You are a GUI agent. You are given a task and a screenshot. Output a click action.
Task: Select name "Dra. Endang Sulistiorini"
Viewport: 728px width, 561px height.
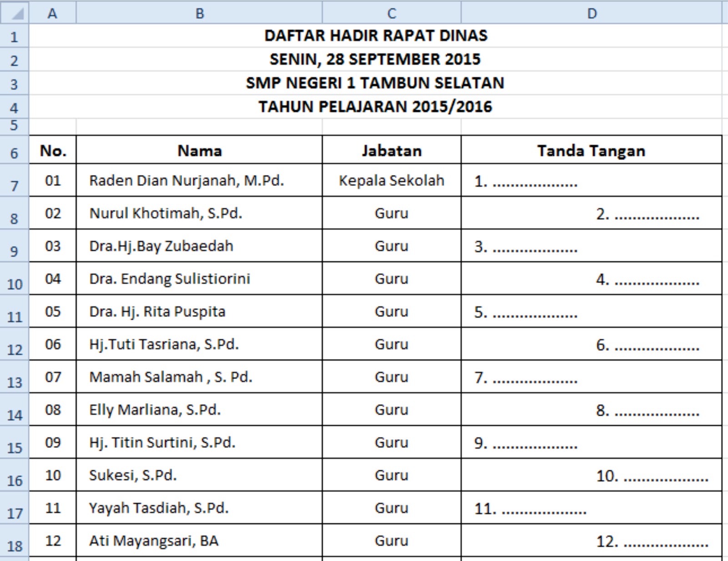click(170, 279)
